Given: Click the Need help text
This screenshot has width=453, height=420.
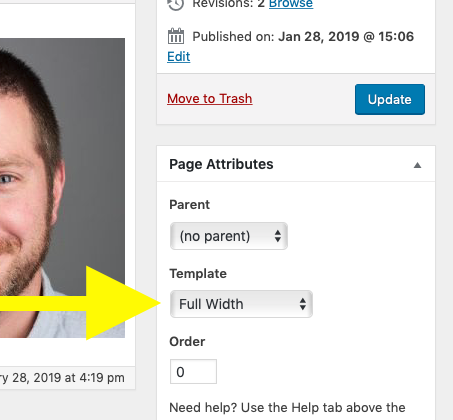Looking at the screenshot, I should [287, 408].
